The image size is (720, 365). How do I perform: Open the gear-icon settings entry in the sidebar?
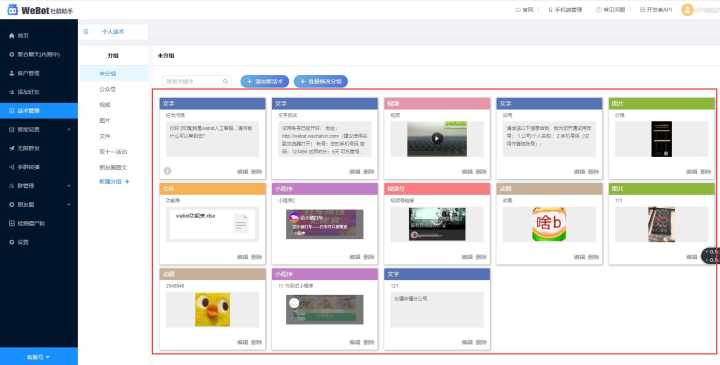pos(19,242)
